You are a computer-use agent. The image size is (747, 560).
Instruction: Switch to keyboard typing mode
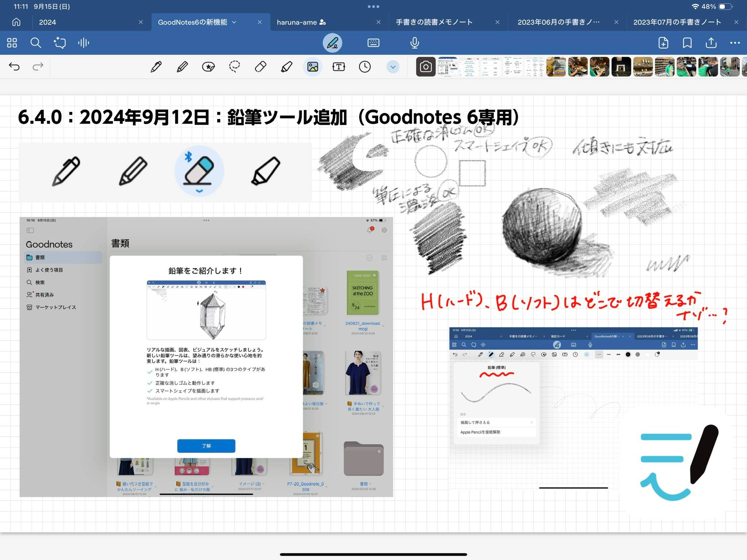coord(373,43)
